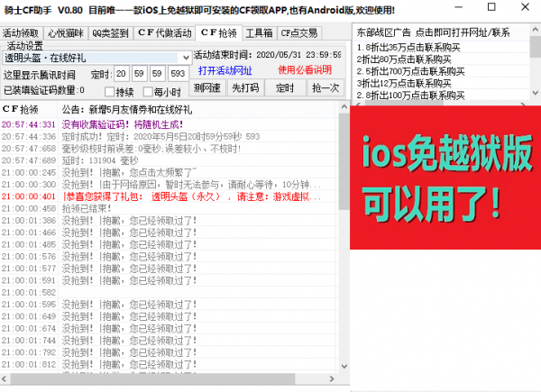Click the ad list scroll up arrow
Screen dimensions: 541x392
[535, 30]
